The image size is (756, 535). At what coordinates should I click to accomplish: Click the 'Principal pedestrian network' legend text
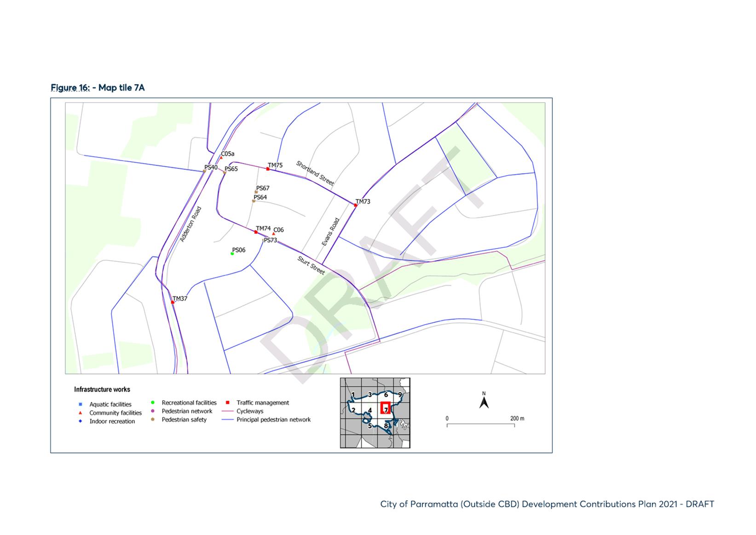(274, 419)
